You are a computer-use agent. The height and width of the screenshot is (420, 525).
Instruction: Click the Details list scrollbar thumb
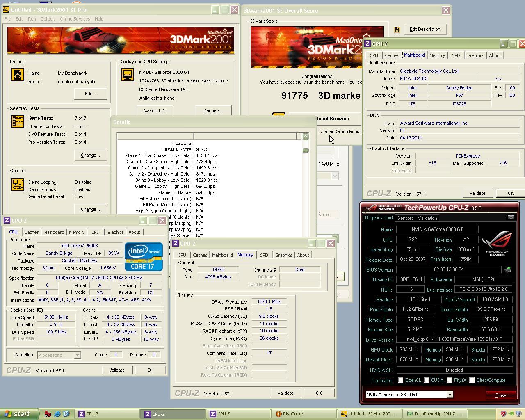(305, 150)
